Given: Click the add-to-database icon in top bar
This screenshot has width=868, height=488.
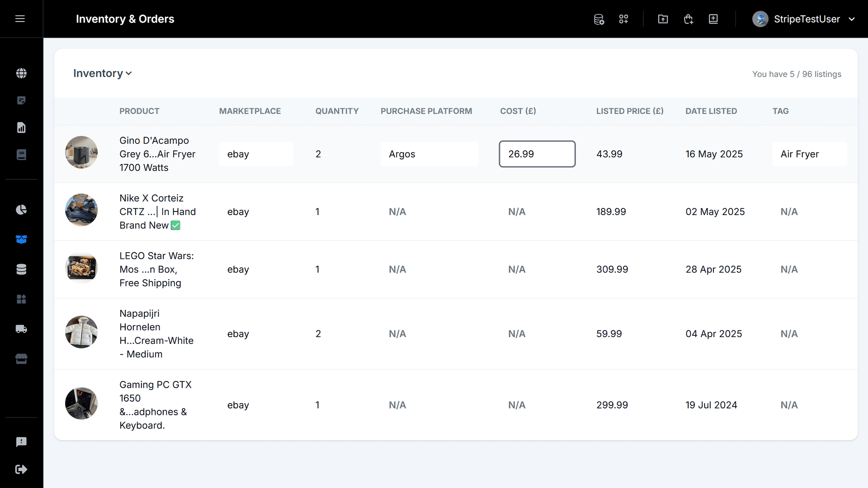Looking at the screenshot, I should (599, 19).
